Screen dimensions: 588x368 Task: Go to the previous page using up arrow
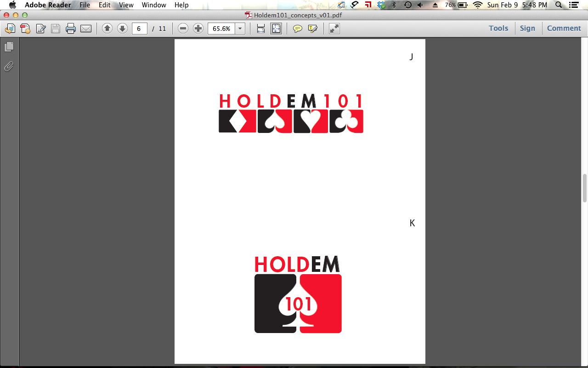click(x=107, y=29)
